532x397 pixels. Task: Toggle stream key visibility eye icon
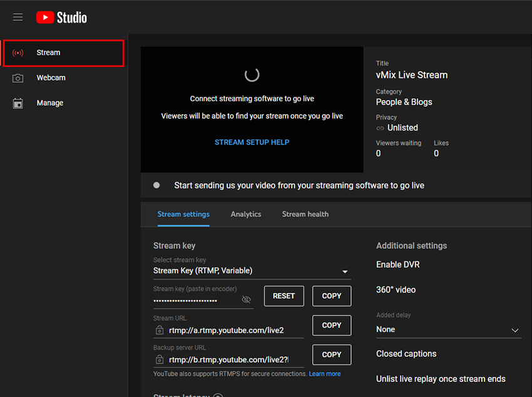pyautogui.click(x=246, y=300)
